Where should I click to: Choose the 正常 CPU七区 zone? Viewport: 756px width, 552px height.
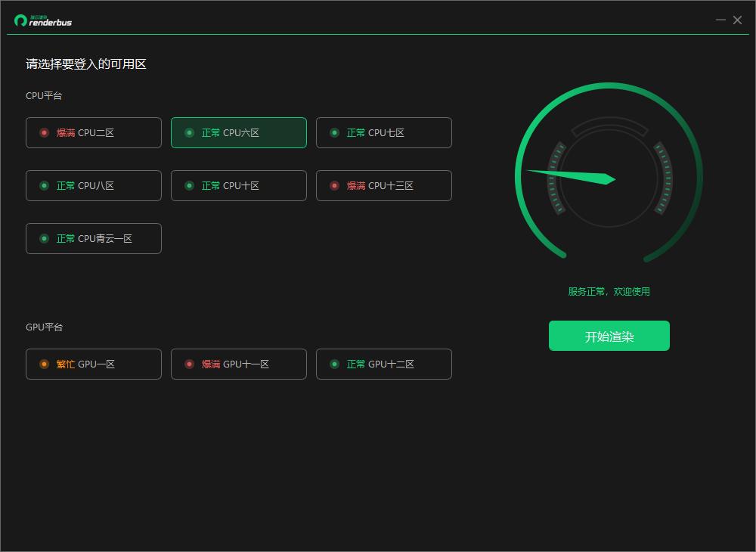[x=384, y=132]
